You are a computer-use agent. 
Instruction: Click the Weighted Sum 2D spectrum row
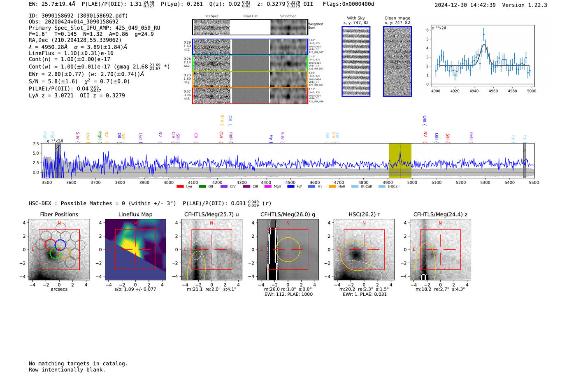tap(250, 27)
